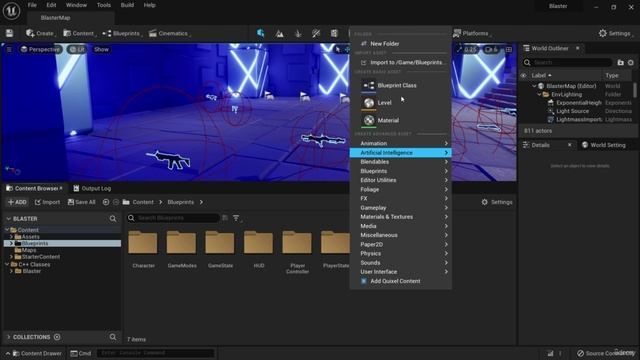Click the camera speed icon
The width and height of the screenshot is (640, 360).
[491, 49]
